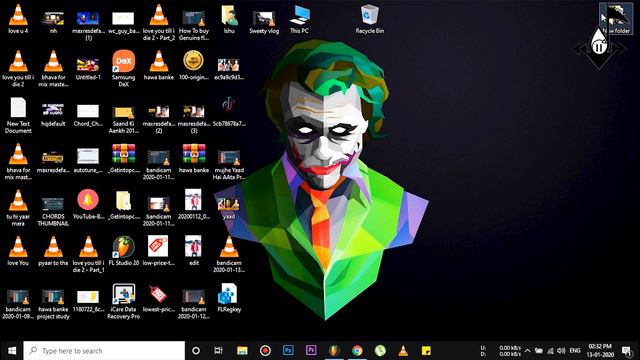
Task: Select the 'lowest-pric...' price tag image
Action: point(158,294)
